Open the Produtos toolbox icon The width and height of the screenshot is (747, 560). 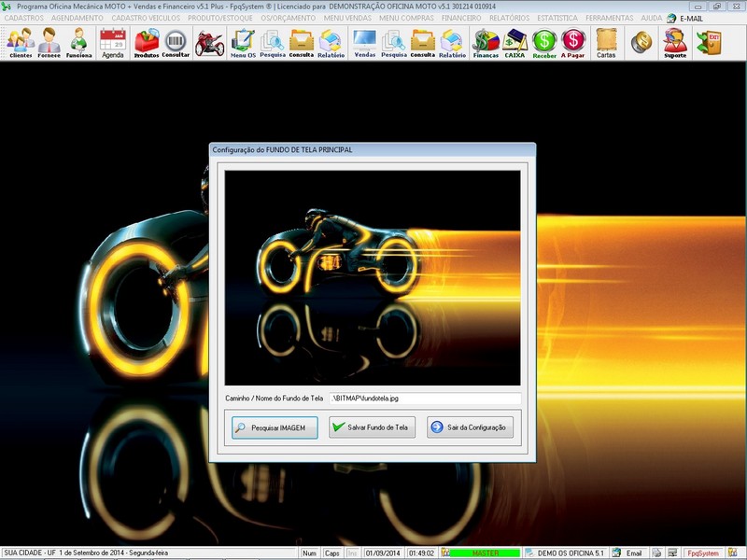(147, 43)
